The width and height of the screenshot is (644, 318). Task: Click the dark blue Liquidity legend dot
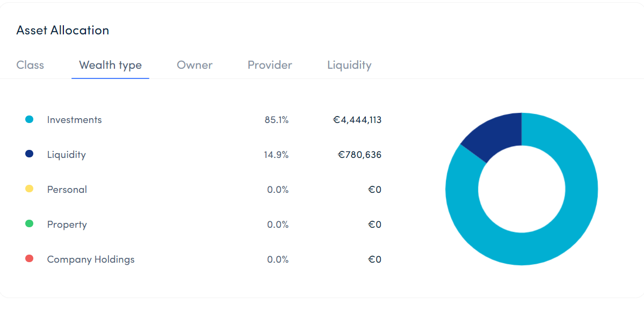pos(30,154)
